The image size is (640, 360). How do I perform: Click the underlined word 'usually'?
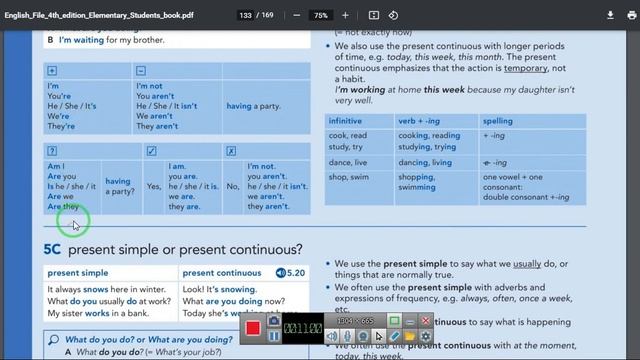(527, 264)
